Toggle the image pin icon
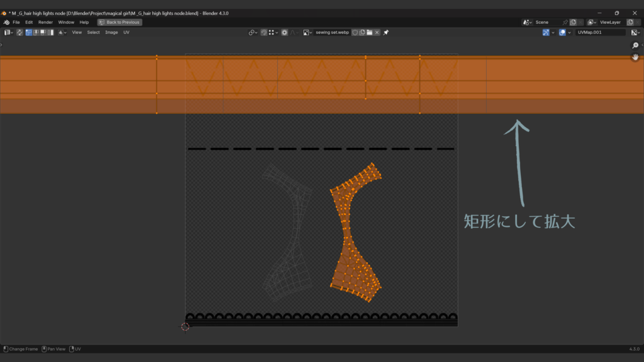The image size is (644, 362). 386,32
